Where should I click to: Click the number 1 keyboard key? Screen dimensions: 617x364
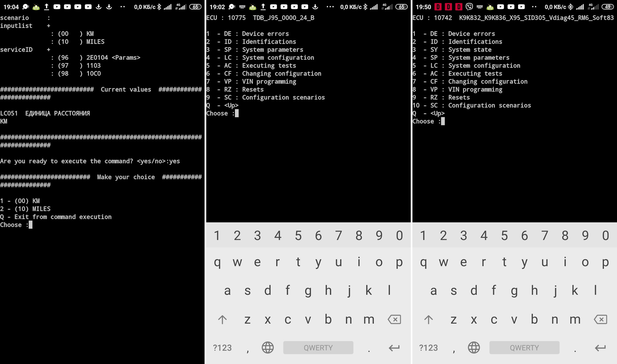coord(217,235)
